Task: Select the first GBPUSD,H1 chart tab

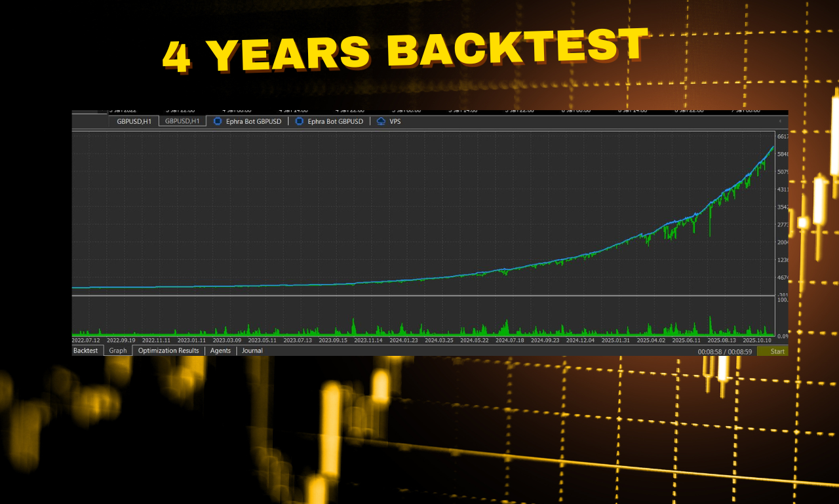Action: coord(134,121)
